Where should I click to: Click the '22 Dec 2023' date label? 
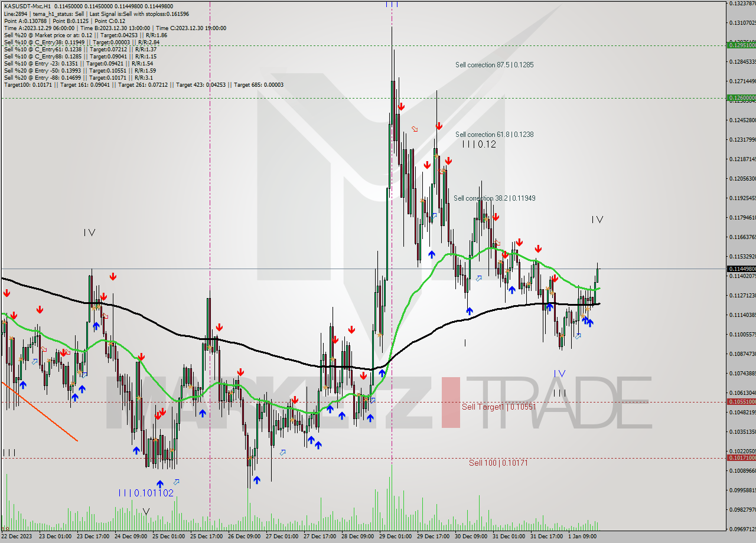click(16, 537)
